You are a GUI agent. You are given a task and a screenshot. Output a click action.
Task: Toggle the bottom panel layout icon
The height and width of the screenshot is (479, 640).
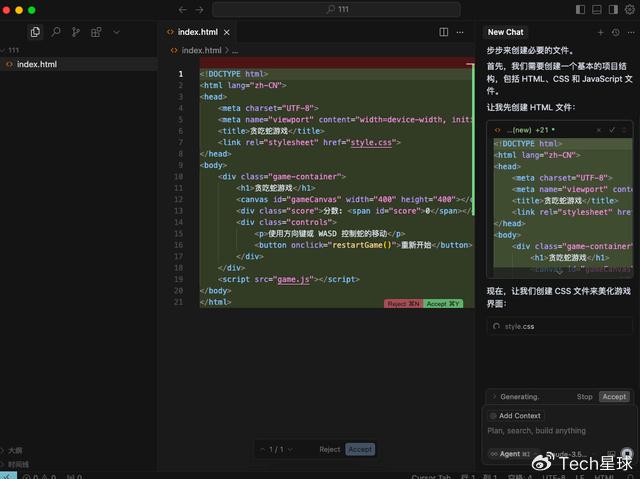(x=597, y=9)
